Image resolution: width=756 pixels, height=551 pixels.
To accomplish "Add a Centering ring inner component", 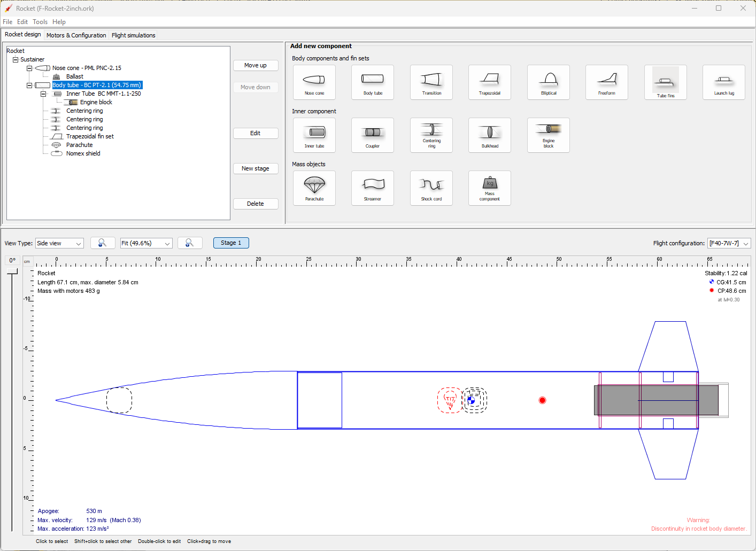I will (431, 135).
